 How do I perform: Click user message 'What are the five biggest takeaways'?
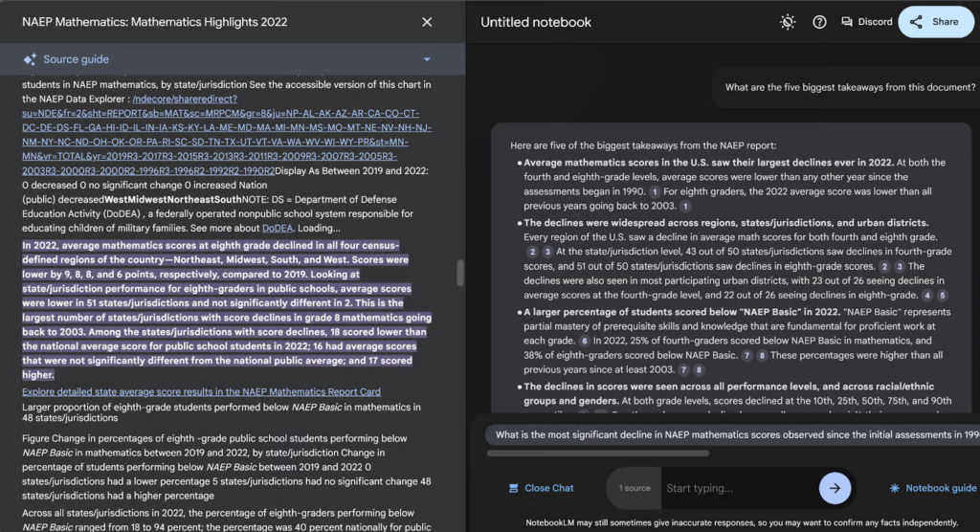point(850,87)
